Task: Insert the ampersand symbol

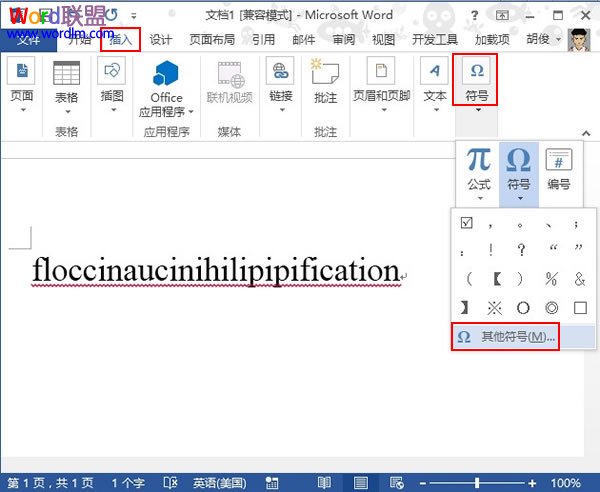Action: click(x=580, y=279)
